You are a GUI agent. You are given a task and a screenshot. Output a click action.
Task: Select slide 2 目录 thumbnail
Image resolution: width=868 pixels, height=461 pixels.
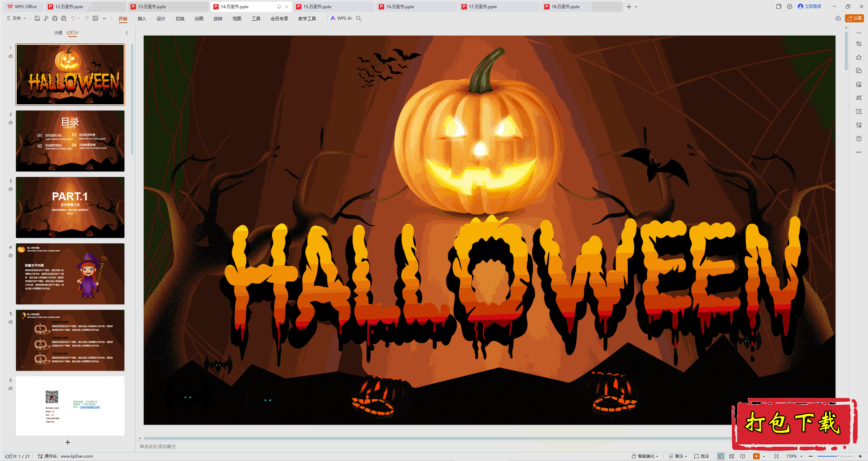[x=70, y=141]
